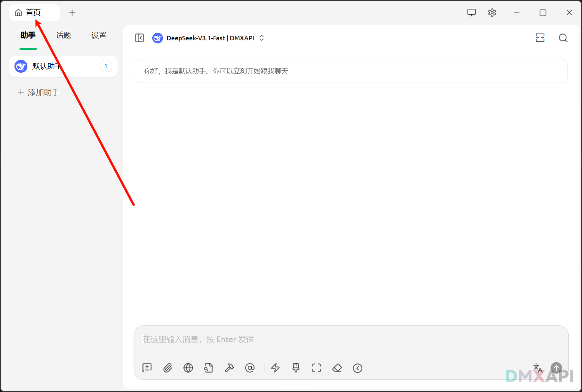
Task: Toggle the left sidebar panel icon
Action: point(140,38)
